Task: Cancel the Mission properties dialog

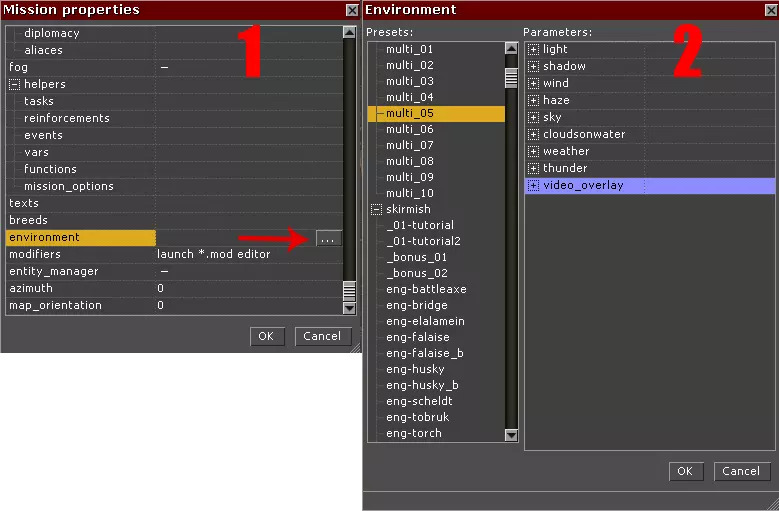Action: (x=322, y=336)
